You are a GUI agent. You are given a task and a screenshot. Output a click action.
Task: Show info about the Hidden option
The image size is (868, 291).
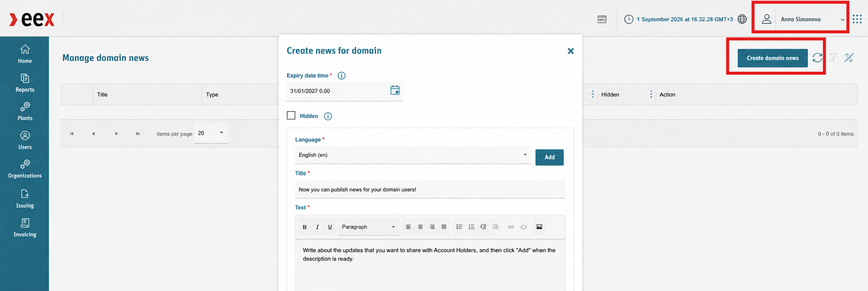(x=328, y=116)
